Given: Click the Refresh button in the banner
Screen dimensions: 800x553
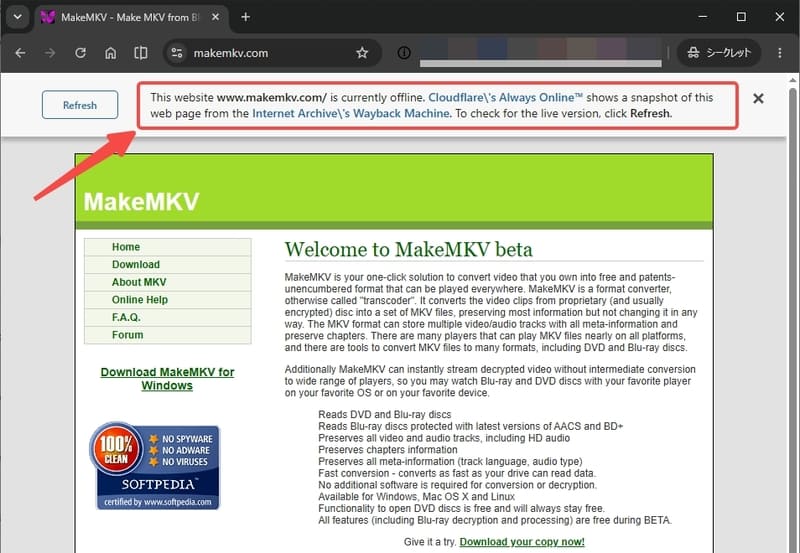Looking at the screenshot, I should (x=80, y=105).
